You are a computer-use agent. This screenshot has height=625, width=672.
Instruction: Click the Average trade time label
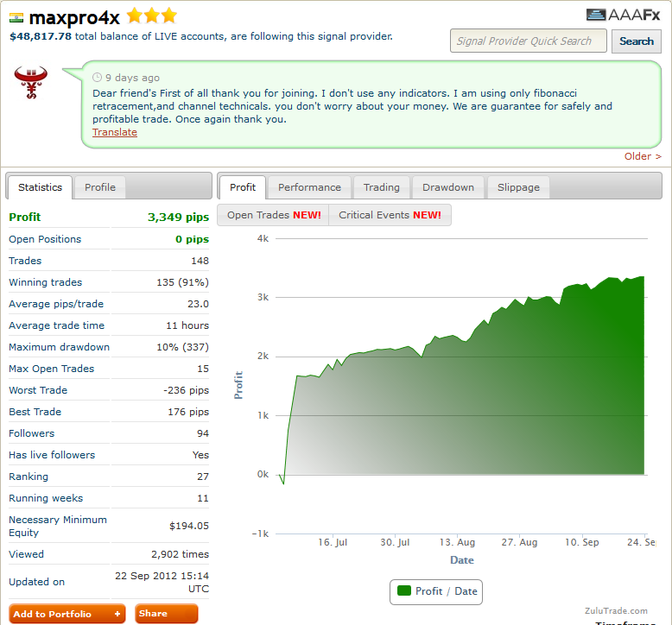coord(56,325)
